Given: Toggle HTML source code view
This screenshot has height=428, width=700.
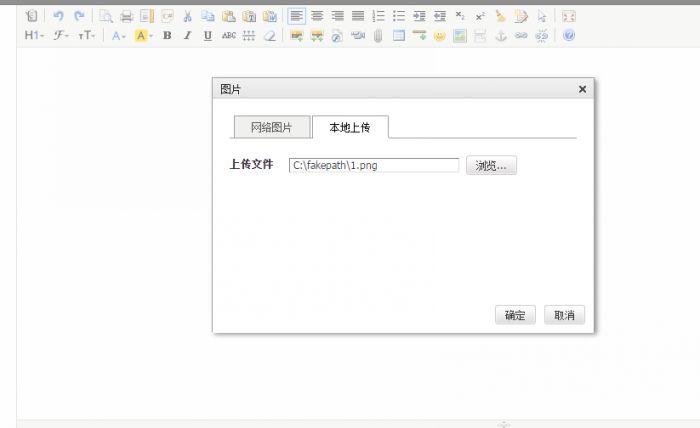Looking at the screenshot, I should tap(32, 16).
